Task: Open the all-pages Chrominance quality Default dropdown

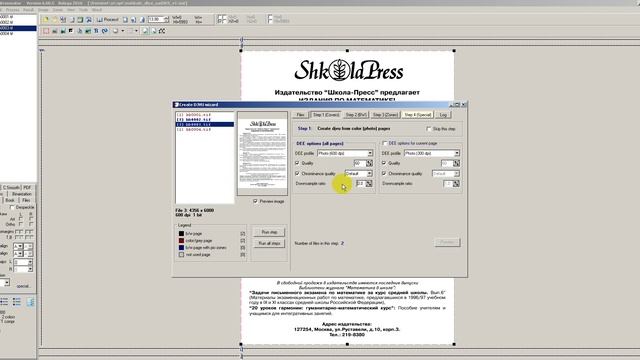Action: click(369, 173)
